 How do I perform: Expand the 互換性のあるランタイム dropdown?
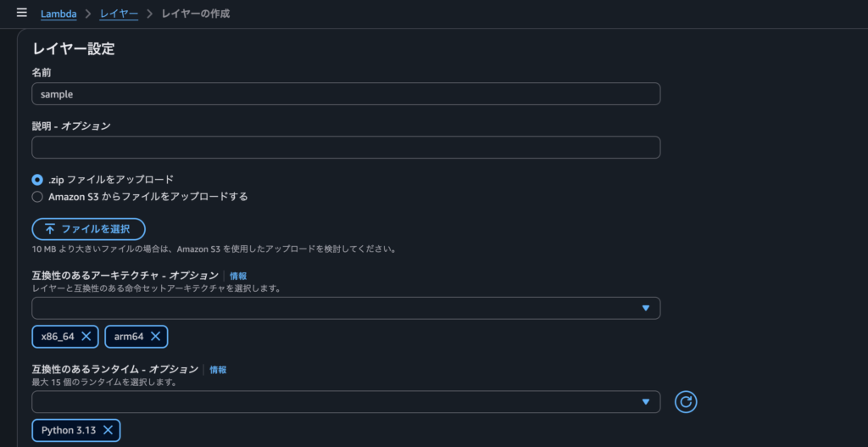tap(346, 402)
